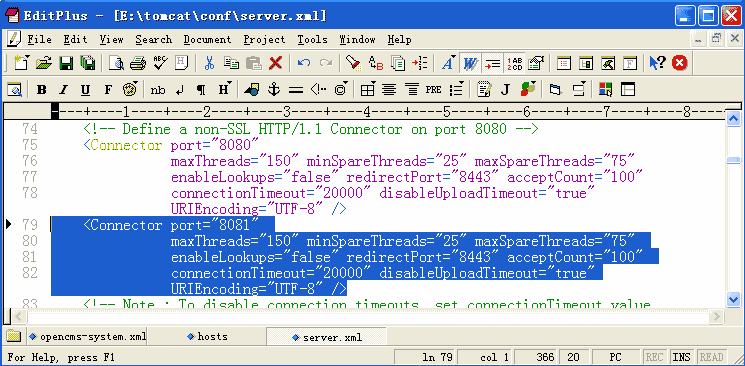
Task: Open the font A dropdown on toolbar
Action: (448, 63)
